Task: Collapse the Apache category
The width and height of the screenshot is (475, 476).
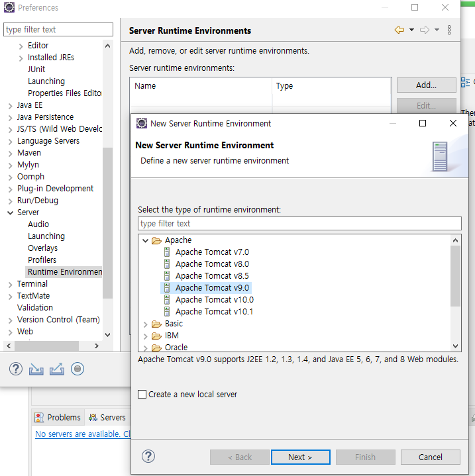Action: [x=145, y=241]
